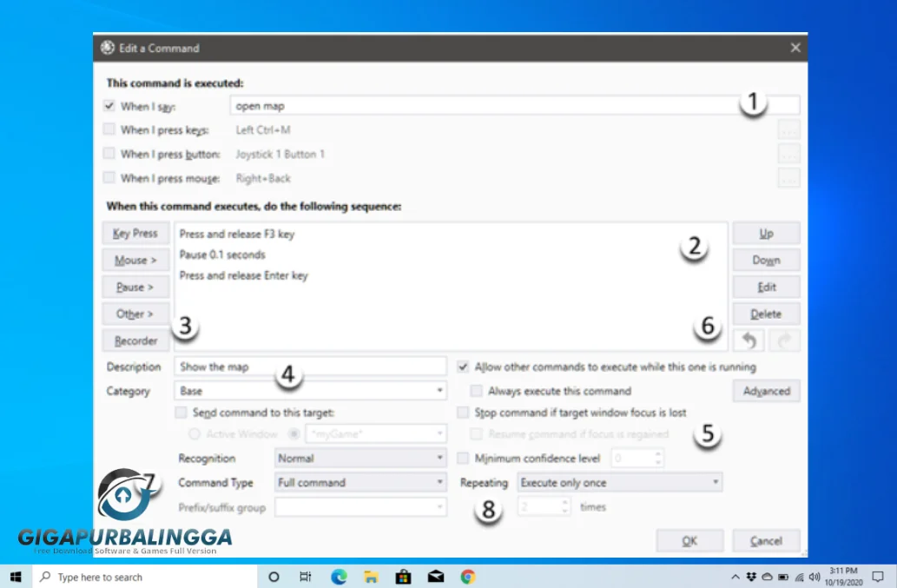The width and height of the screenshot is (897, 588).
Task: Click the Description field "Show the map"
Action: [310, 367]
